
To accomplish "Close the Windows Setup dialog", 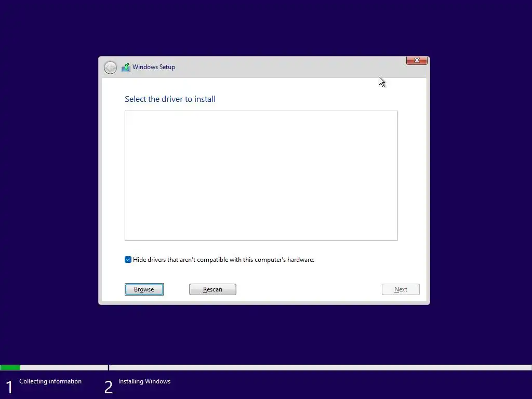I will [417, 60].
